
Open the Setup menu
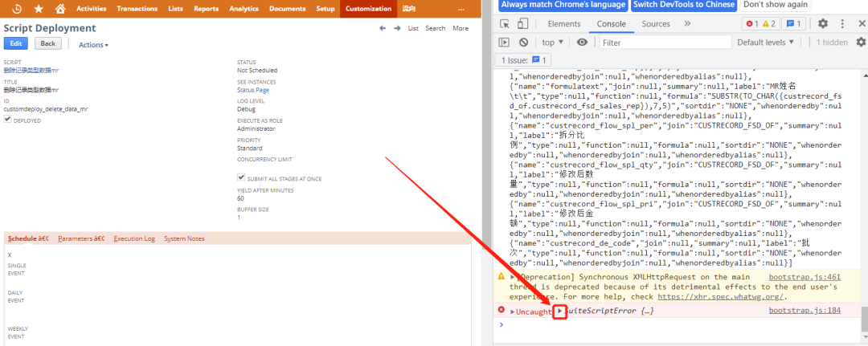tap(325, 9)
